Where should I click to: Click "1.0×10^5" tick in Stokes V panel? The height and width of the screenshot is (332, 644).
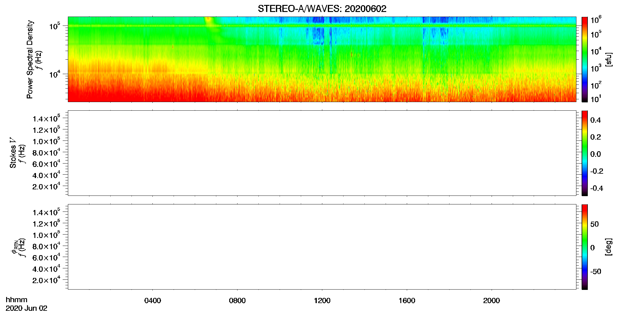46,141
